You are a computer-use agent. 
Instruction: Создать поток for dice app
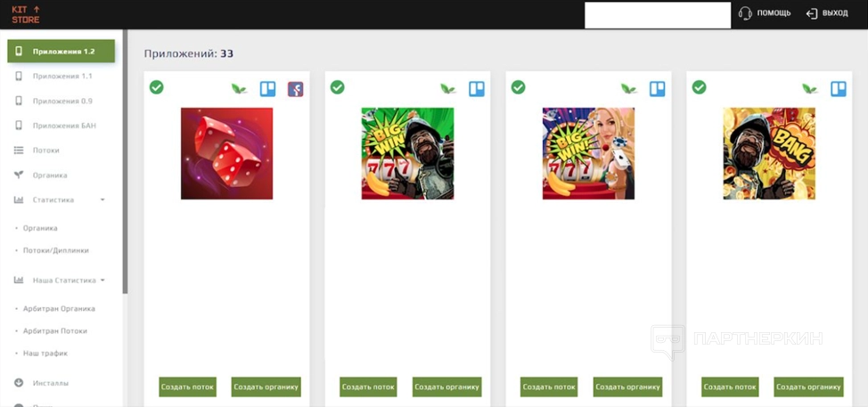tap(188, 387)
